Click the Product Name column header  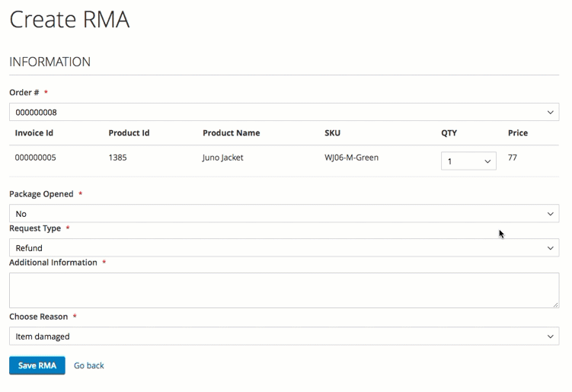231,133
